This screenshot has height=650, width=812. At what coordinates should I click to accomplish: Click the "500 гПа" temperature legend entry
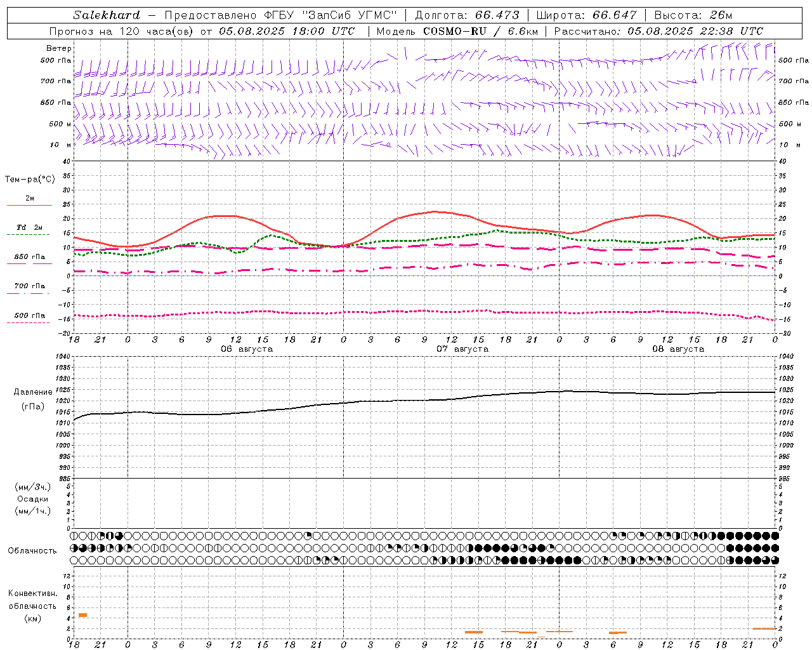click(x=30, y=315)
